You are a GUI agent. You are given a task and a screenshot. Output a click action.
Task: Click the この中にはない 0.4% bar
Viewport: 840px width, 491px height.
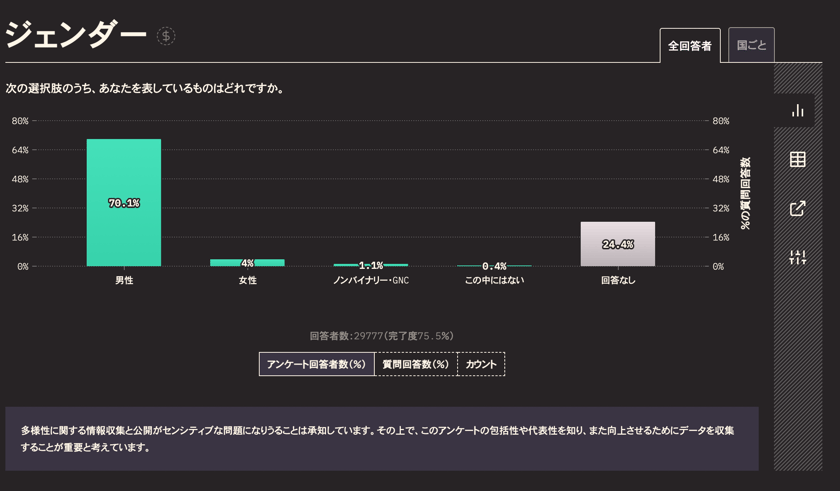pyautogui.click(x=494, y=266)
